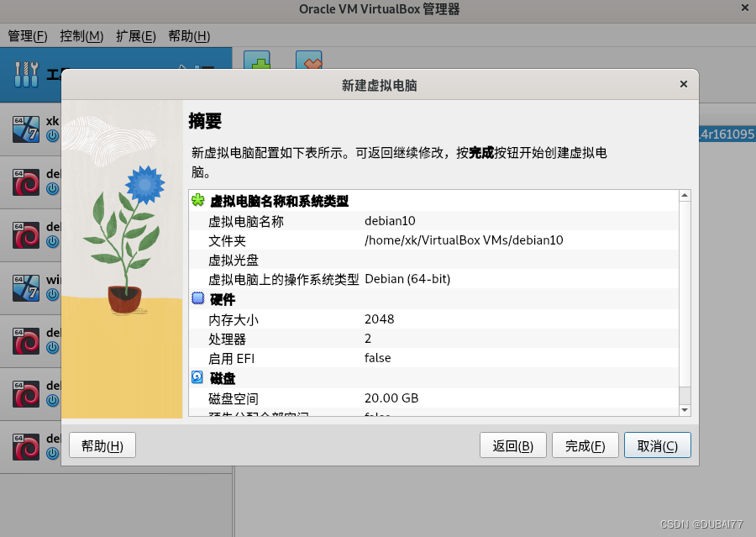Open the 帮助(H) menu in menu bar
The image size is (756, 537).
tap(189, 36)
